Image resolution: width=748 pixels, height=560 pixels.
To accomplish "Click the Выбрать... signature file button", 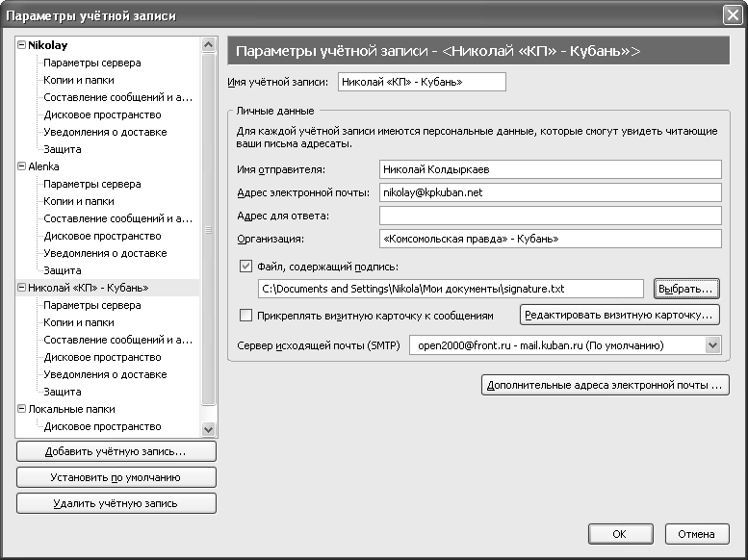I will [685, 289].
